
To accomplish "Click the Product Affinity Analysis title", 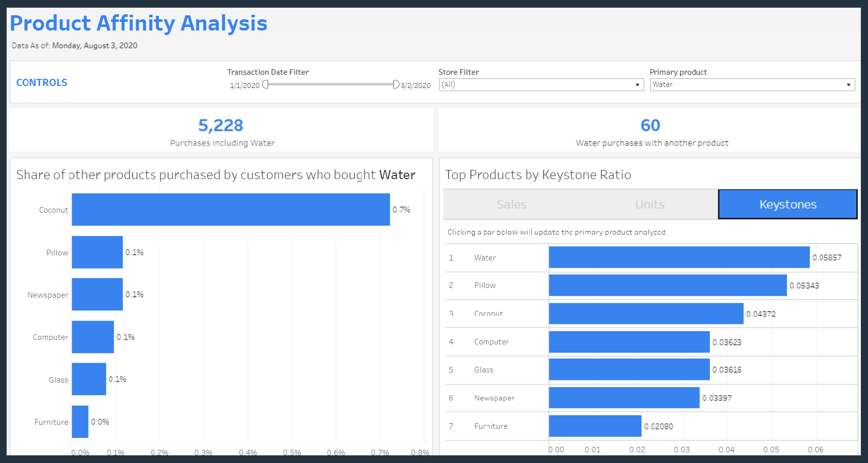I will (138, 23).
